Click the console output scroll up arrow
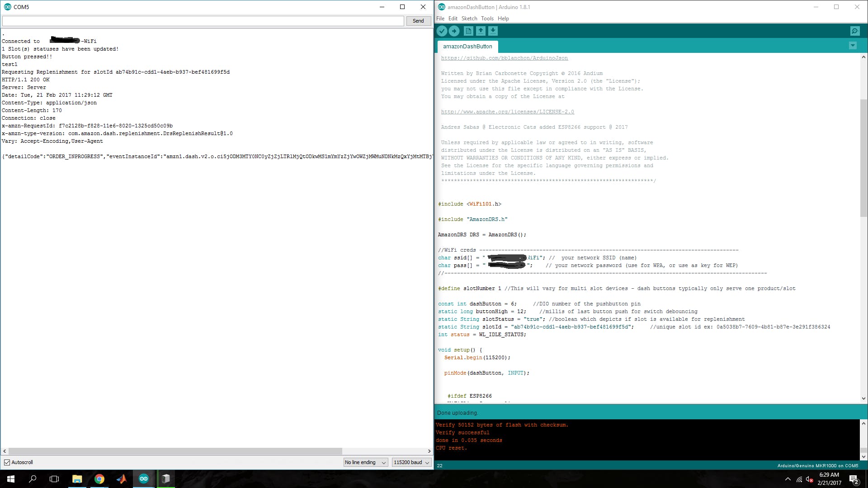The image size is (868, 488). pyautogui.click(x=863, y=423)
